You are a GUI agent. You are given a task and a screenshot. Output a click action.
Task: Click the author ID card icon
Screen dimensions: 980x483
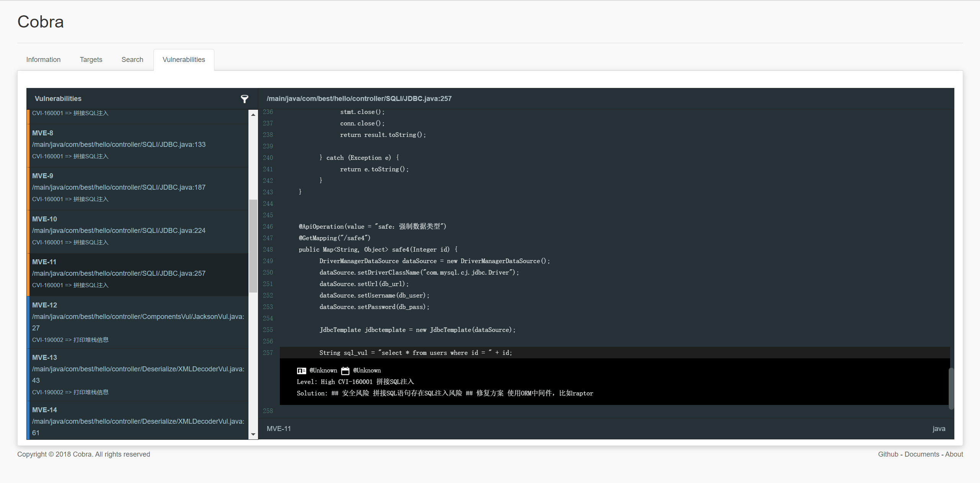point(301,371)
